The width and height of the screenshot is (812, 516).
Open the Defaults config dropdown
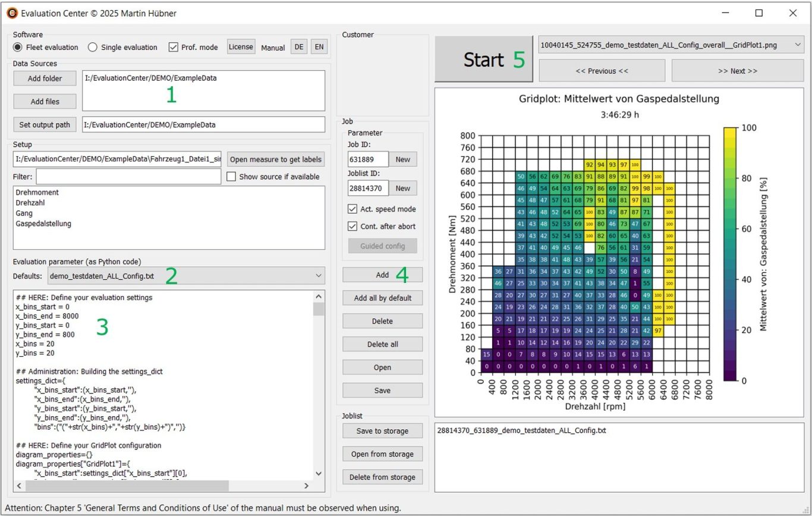click(x=186, y=276)
